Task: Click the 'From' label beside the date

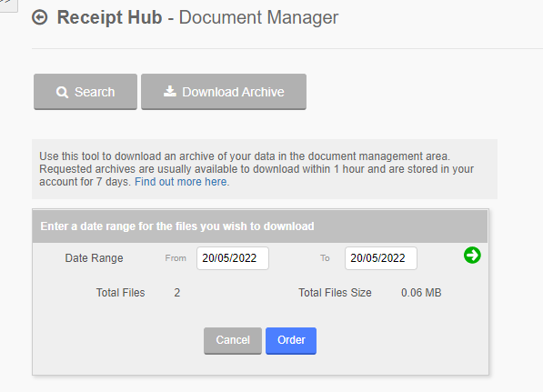Action: point(176,258)
